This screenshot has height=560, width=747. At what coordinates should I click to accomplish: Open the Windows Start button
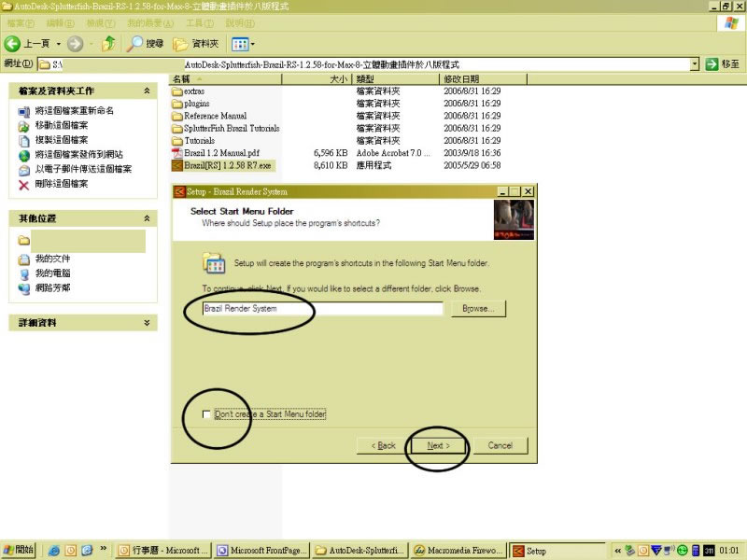tap(19, 550)
